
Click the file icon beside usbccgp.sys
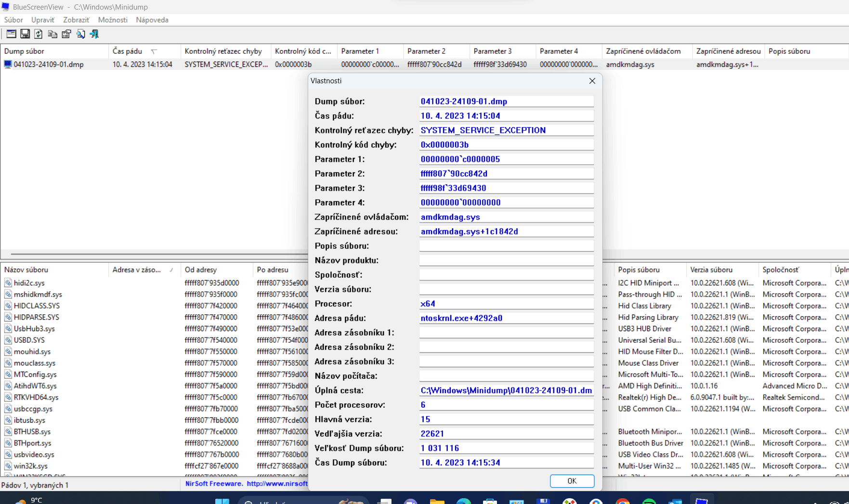8,409
